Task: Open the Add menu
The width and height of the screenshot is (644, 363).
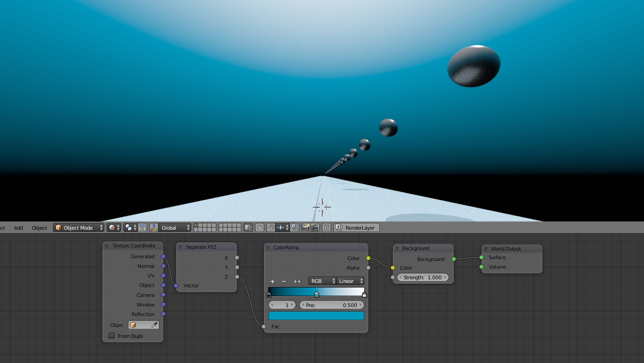Action: pyautogui.click(x=19, y=228)
